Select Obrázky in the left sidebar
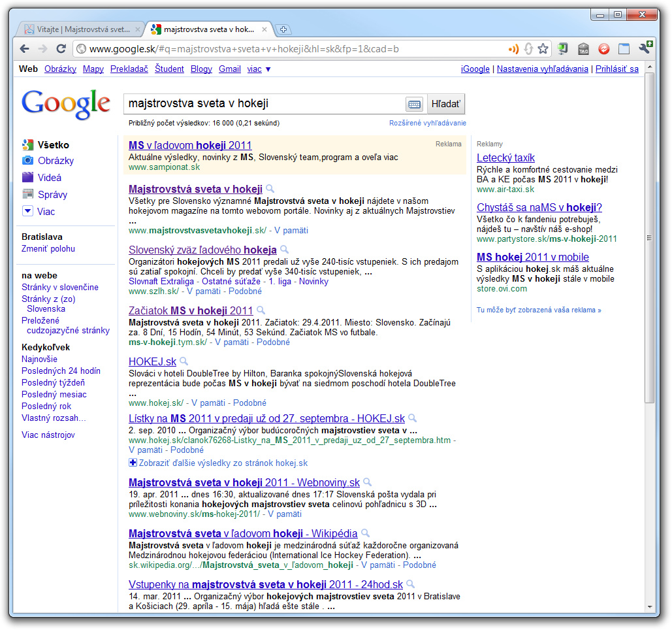Viewport: 672px width, 630px height. tap(56, 161)
